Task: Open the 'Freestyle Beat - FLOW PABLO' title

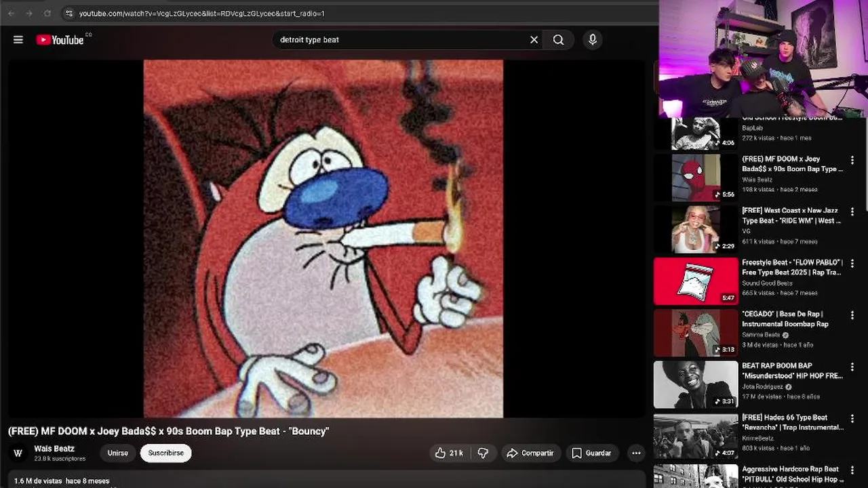Action: [792, 267]
